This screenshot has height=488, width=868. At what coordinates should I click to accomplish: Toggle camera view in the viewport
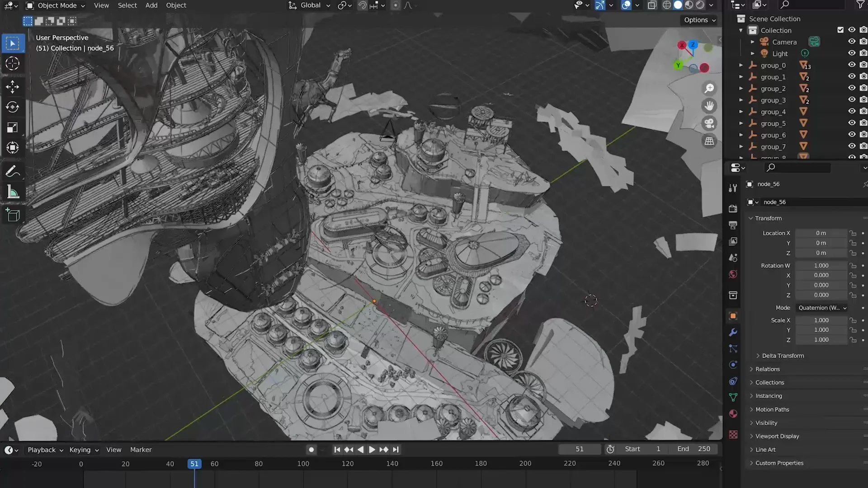(x=709, y=123)
